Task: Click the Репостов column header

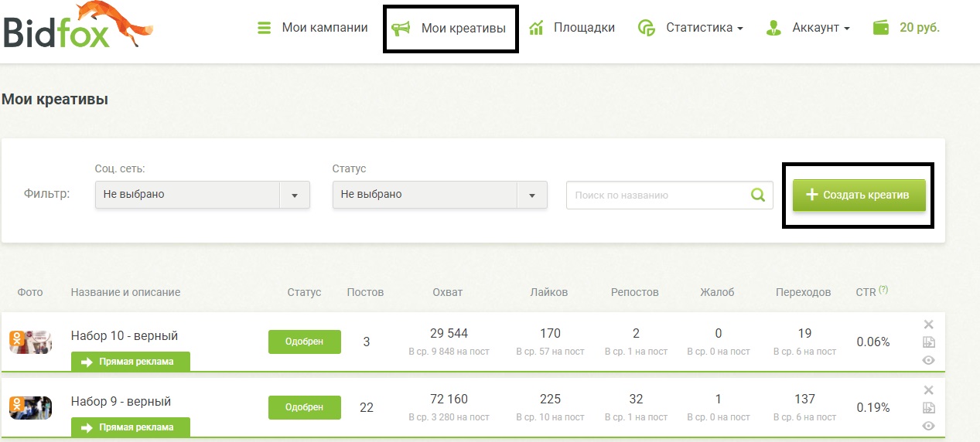Action: (635, 292)
